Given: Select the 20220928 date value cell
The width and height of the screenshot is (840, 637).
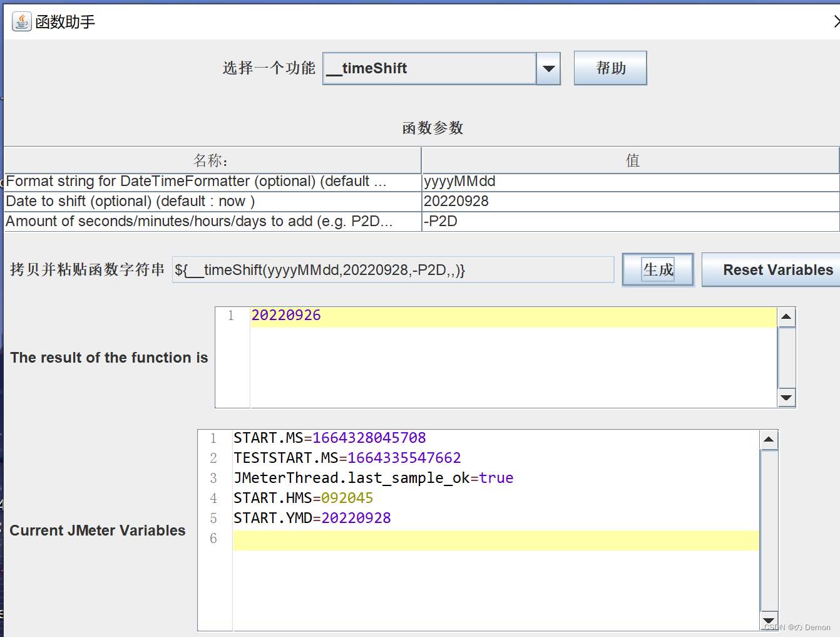Looking at the screenshot, I should point(631,202).
